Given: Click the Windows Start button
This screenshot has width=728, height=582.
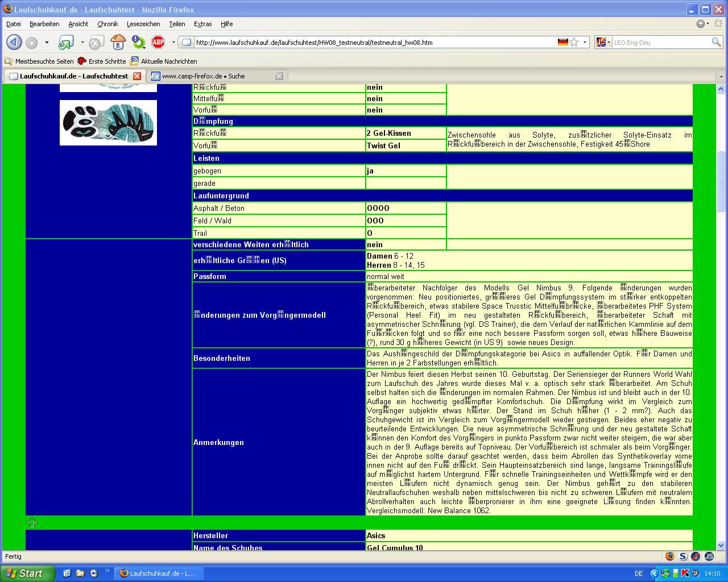Looking at the screenshot, I should [x=26, y=573].
